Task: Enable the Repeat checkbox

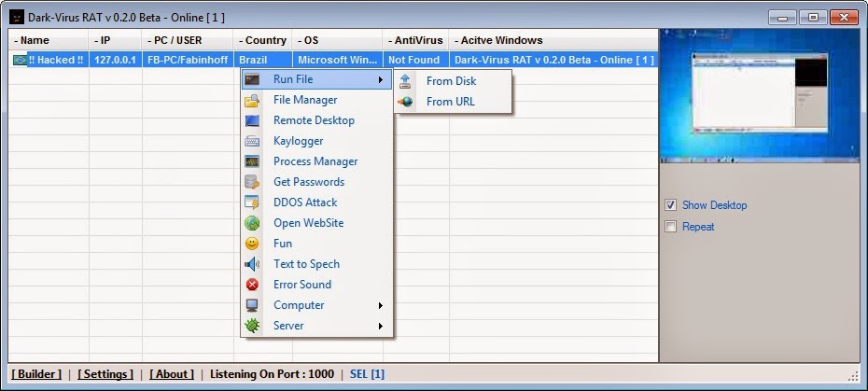Action: click(x=670, y=227)
